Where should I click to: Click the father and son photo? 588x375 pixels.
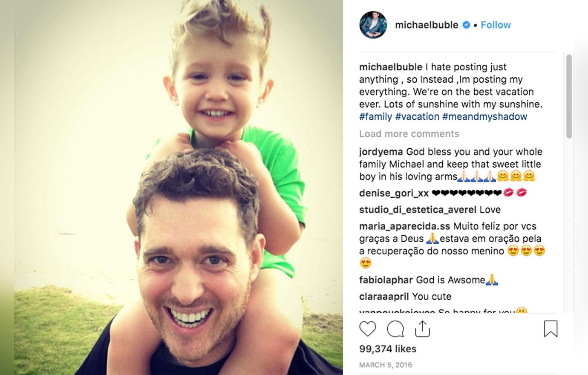tap(179, 187)
